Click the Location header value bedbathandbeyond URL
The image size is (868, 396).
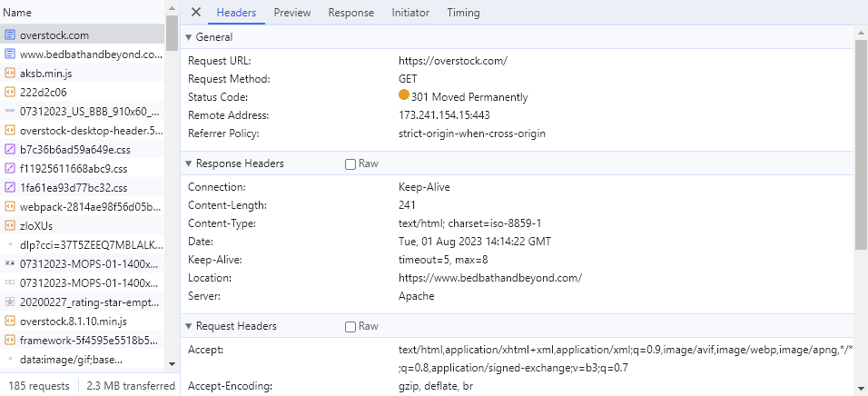coord(490,278)
